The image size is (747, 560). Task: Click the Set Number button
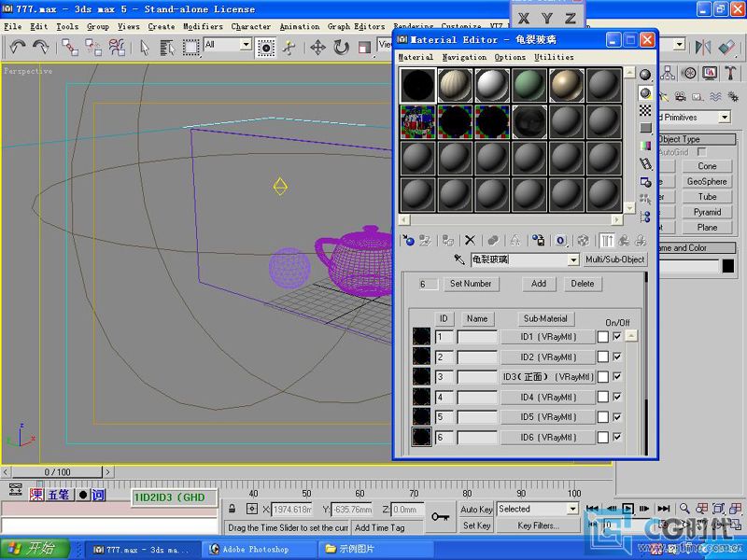click(x=471, y=284)
